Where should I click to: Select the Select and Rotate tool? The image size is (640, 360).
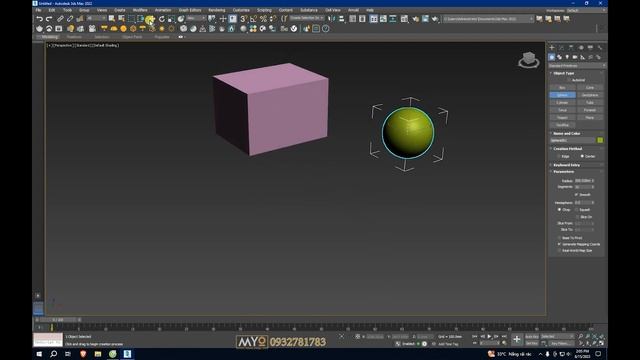[162, 19]
